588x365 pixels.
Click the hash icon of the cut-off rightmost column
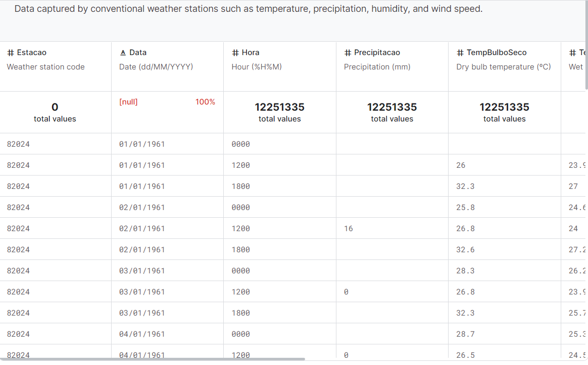[x=573, y=53]
